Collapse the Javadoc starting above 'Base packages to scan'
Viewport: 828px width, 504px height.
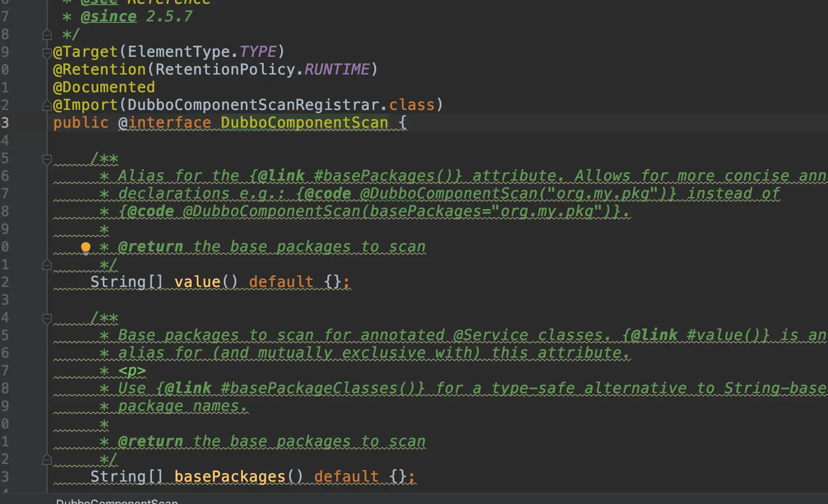47,319
